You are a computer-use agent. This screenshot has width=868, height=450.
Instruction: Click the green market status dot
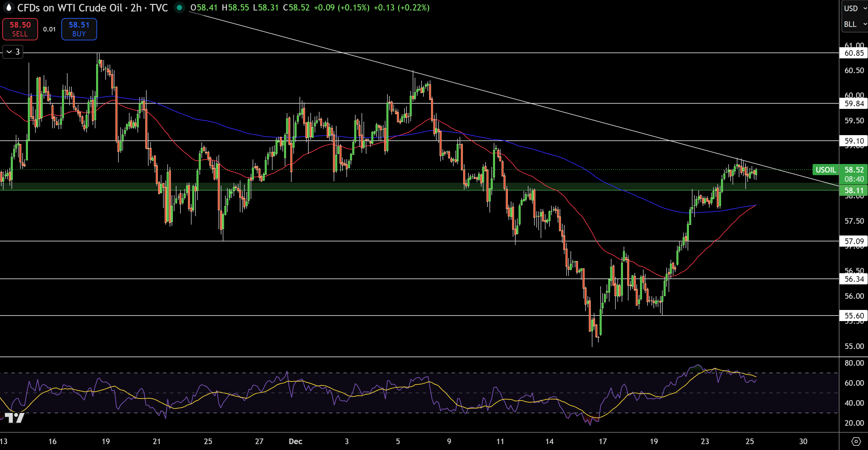click(179, 8)
